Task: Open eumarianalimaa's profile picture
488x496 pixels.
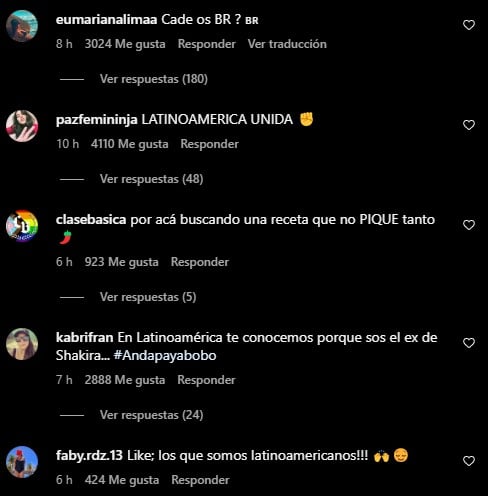Action: click(22, 26)
